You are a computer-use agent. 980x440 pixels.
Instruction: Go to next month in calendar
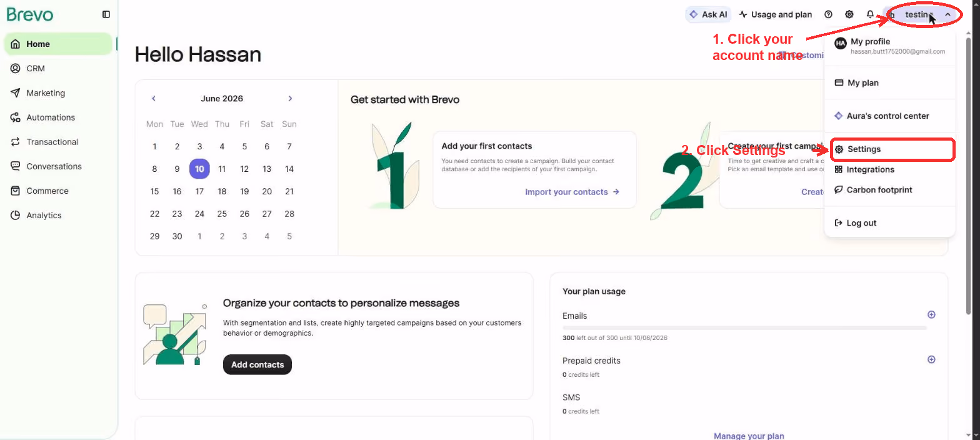pyautogui.click(x=290, y=98)
